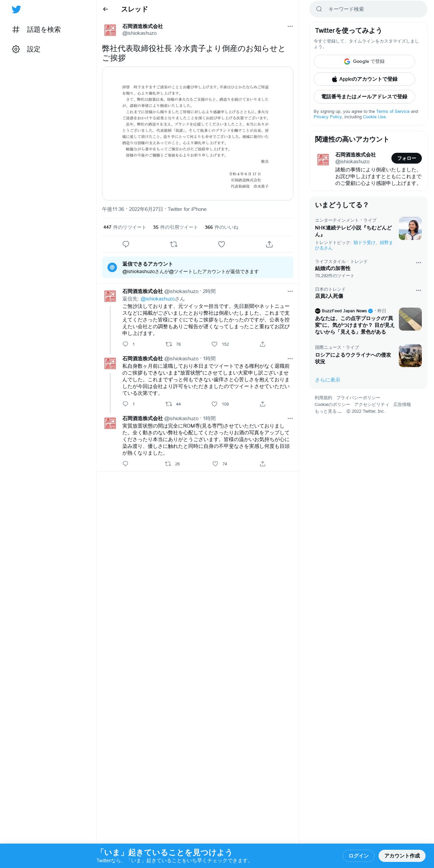View 366 件のいいね list
This screenshot has height=868, width=434.
(221, 227)
